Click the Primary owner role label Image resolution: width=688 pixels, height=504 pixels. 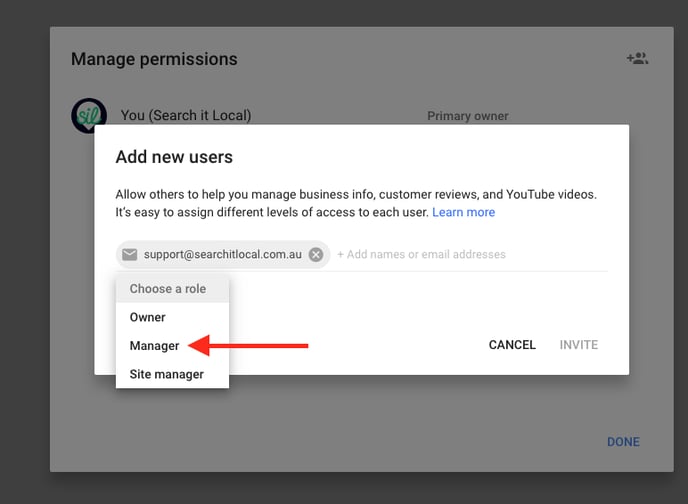[467, 116]
